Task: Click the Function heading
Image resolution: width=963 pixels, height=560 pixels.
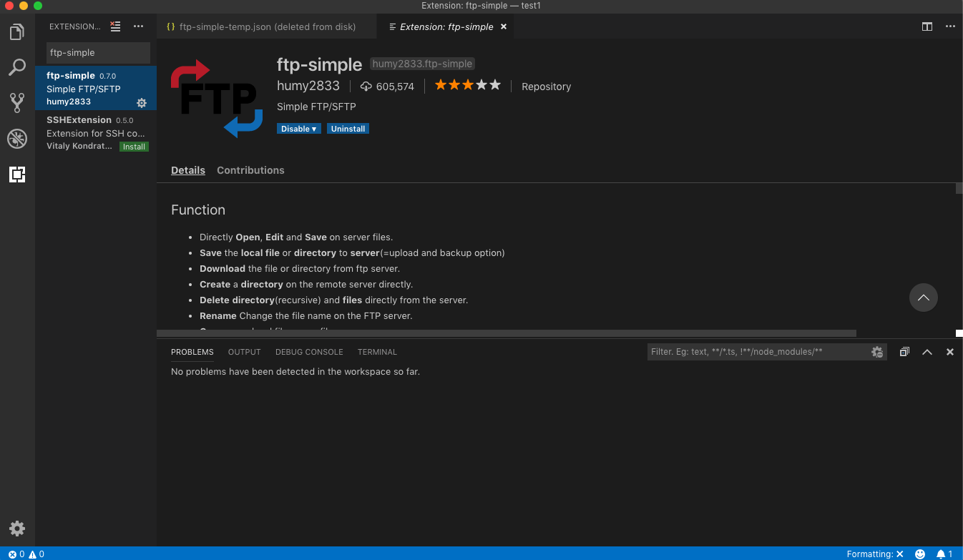Action: tap(198, 210)
